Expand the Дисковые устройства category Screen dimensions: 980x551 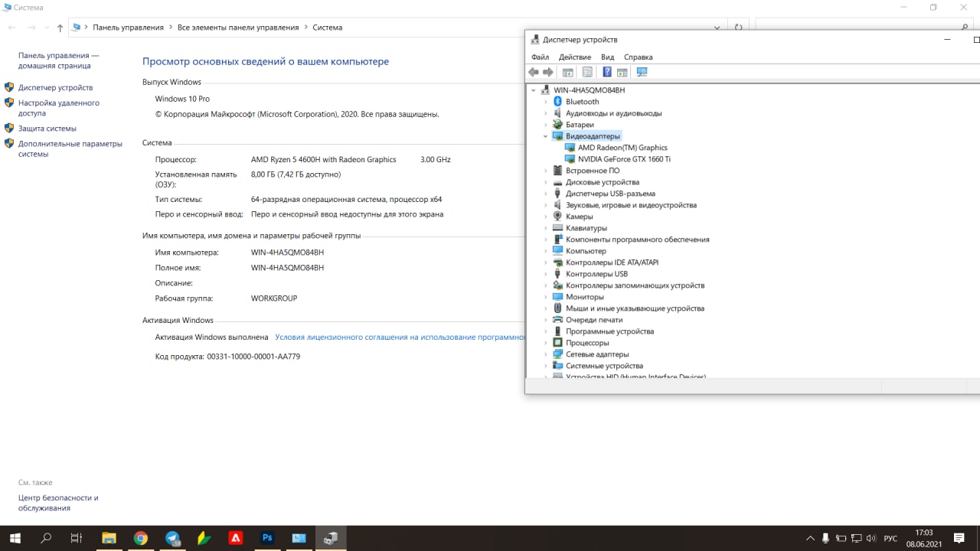[545, 182]
